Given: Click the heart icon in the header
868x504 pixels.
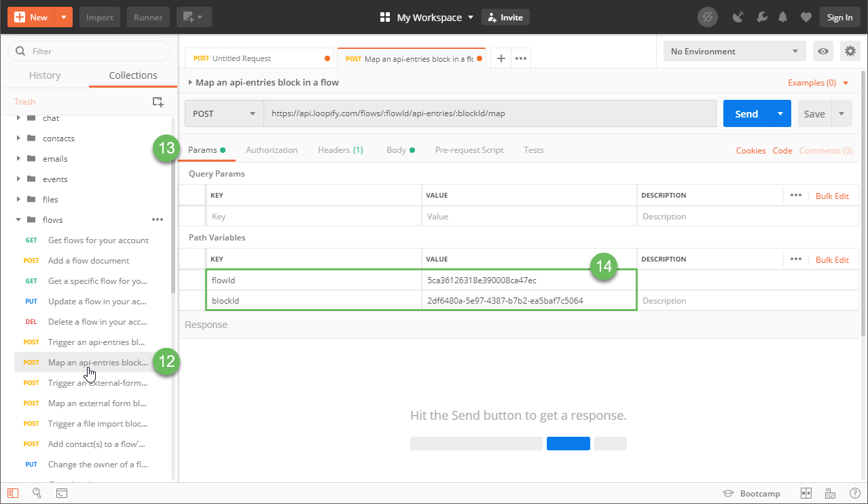Looking at the screenshot, I should [x=806, y=18].
